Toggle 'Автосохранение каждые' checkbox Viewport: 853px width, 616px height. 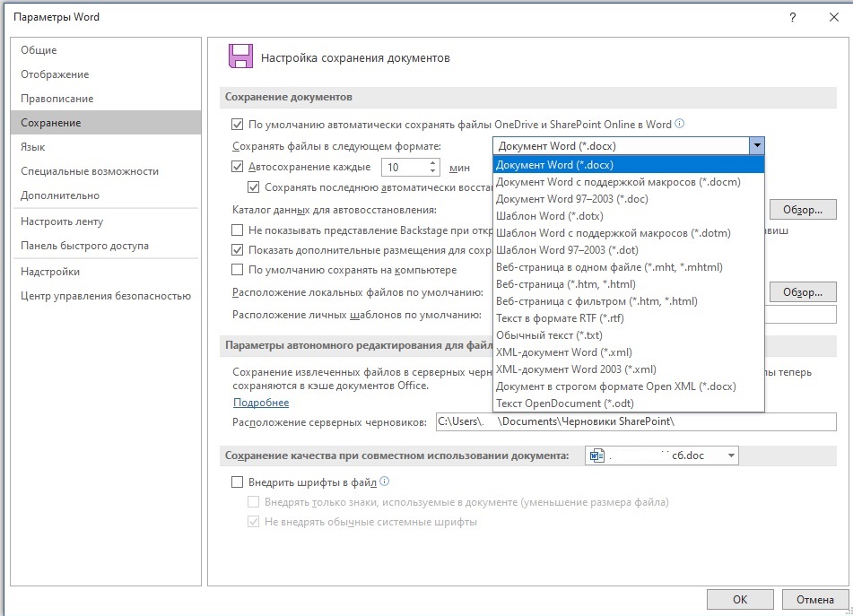click(x=237, y=167)
